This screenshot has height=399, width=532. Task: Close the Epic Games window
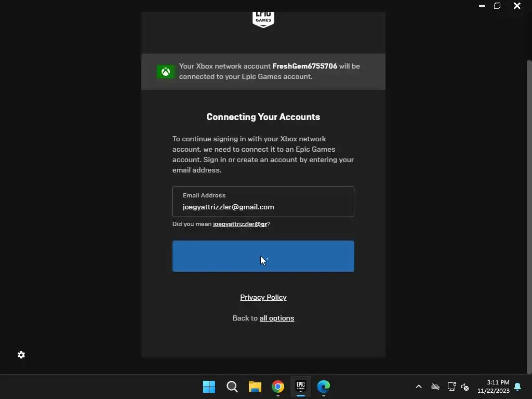point(517,6)
